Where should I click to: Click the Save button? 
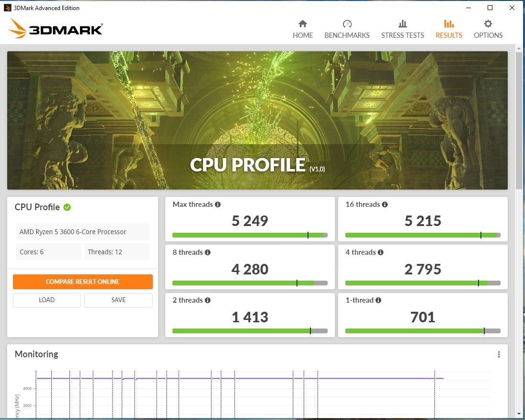pos(118,300)
